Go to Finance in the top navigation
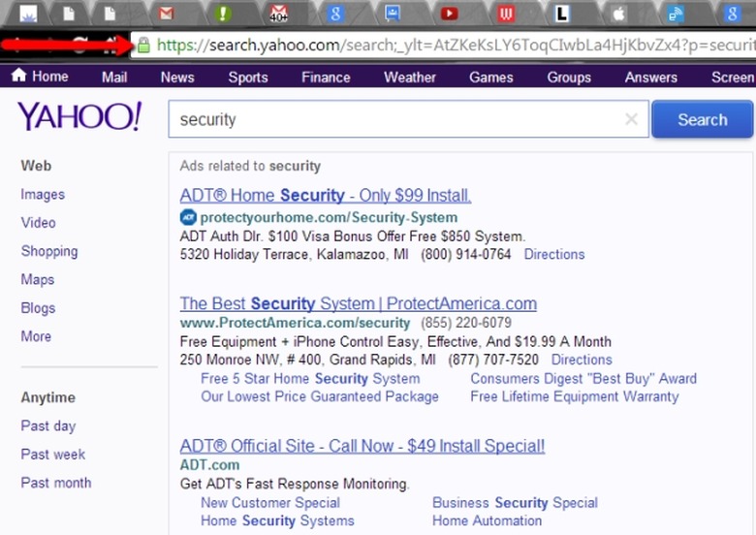 pyautogui.click(x=326, y=77)
